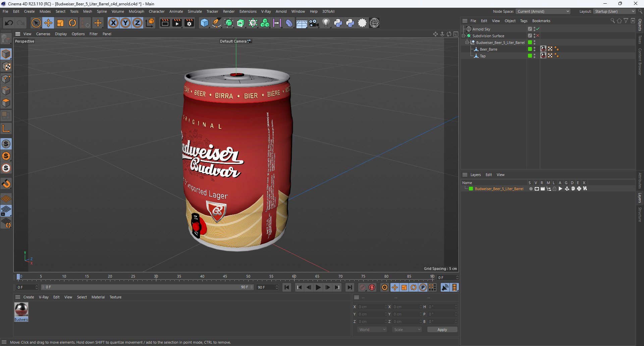Toggle layer lock state
644x346 pixels.
pyautogui.click(x=554, y=189)
